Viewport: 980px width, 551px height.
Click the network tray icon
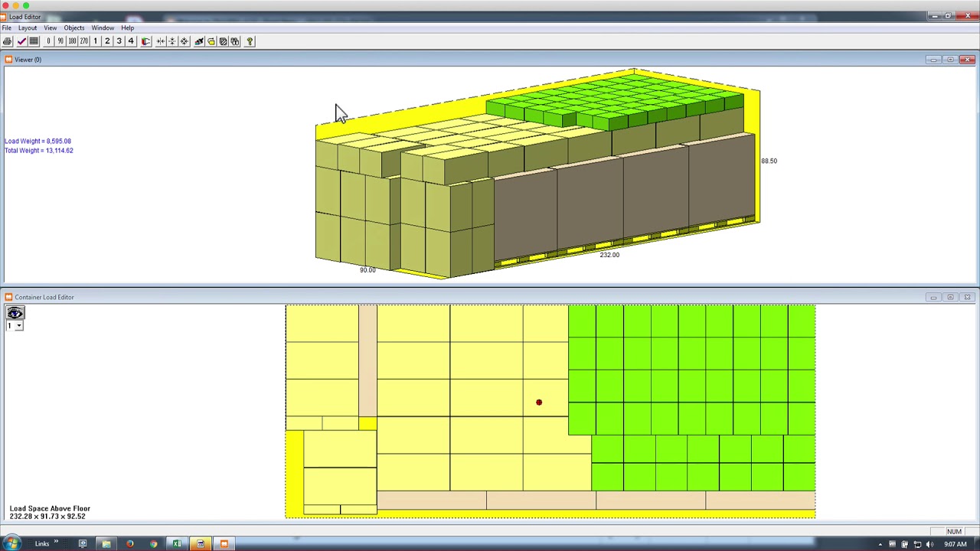917,544
